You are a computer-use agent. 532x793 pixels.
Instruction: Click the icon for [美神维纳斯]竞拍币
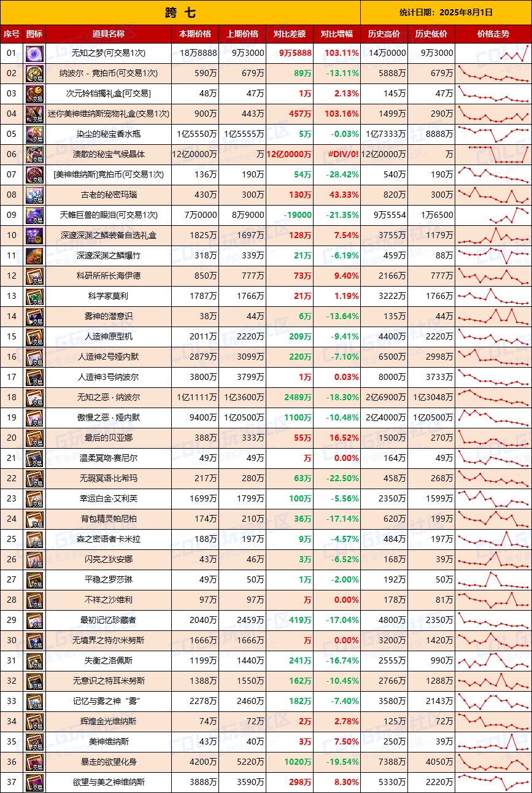pos(34,175)
